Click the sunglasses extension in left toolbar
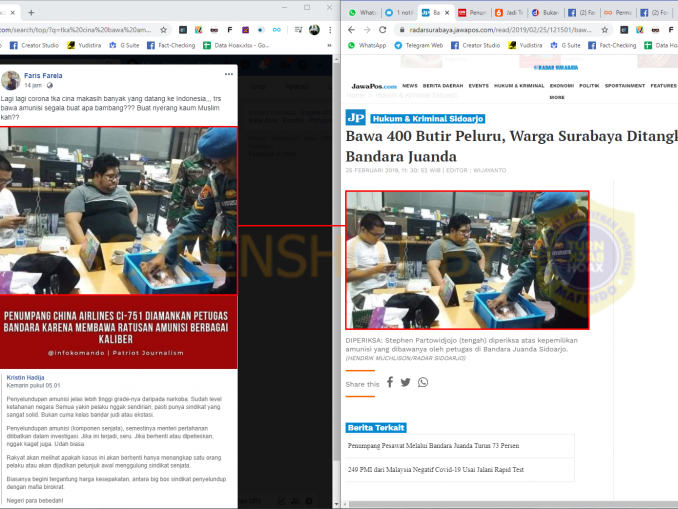The width and height of the screenshot is (678, 509). click(214, 30)
